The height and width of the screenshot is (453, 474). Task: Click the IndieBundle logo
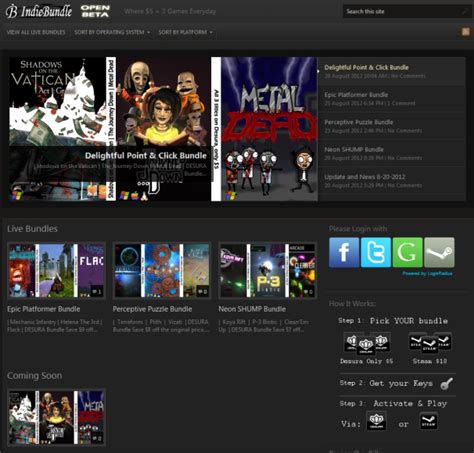[x=39, y=11]
